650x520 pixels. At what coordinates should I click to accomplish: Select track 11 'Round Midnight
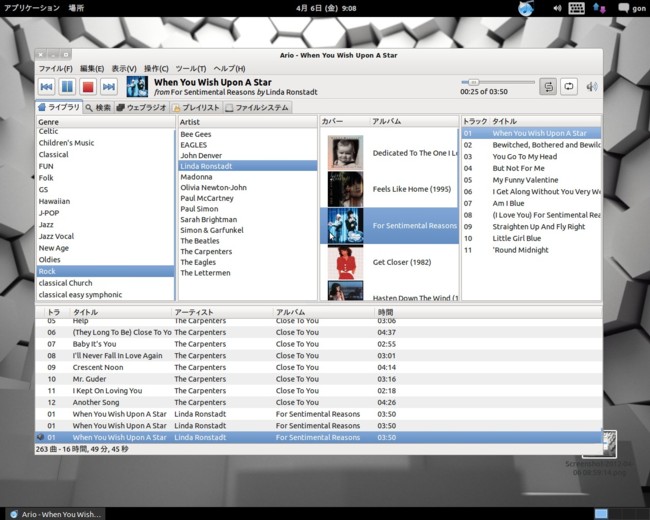tap(531, 250)
